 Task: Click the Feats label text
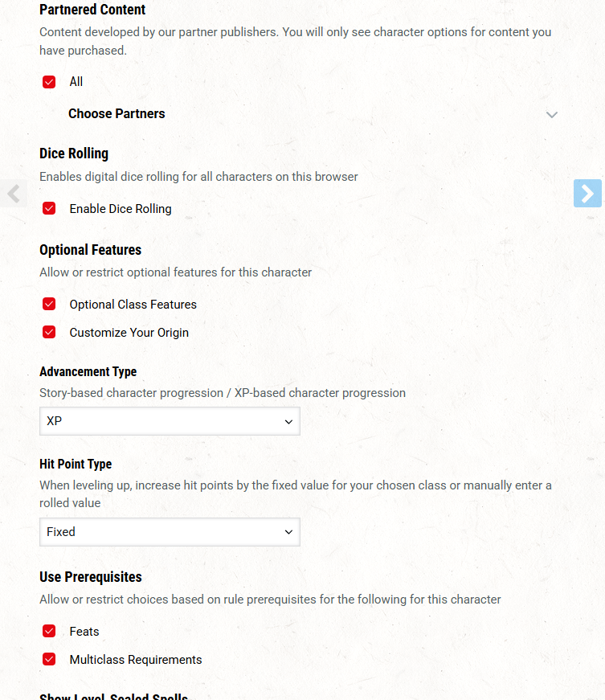point(84,632)
